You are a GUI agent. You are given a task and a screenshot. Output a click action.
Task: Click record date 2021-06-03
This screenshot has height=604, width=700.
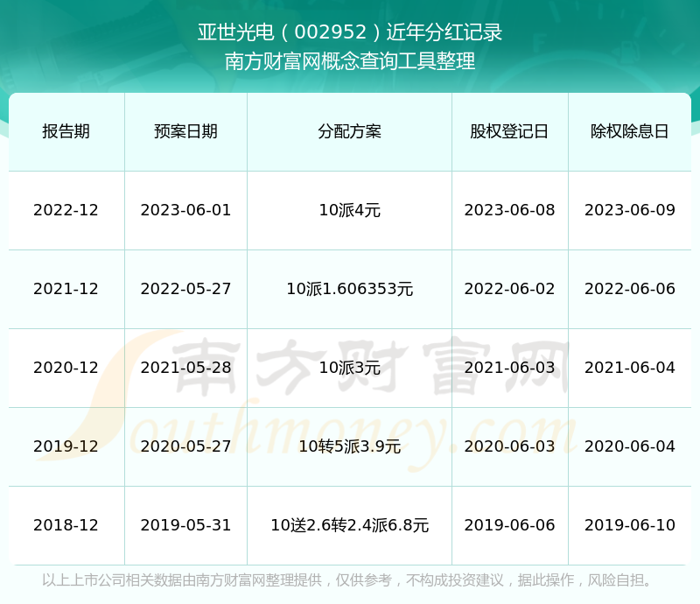coord(509,368)
